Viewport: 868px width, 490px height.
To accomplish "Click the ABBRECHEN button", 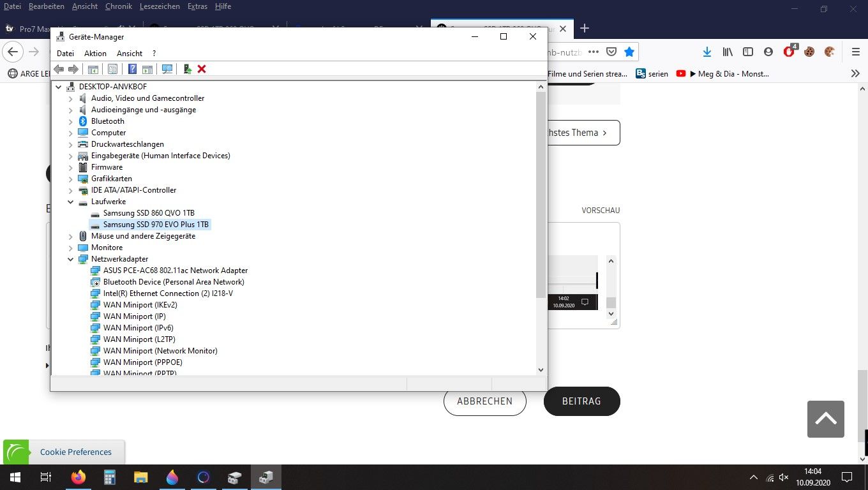I will point(484,401).
